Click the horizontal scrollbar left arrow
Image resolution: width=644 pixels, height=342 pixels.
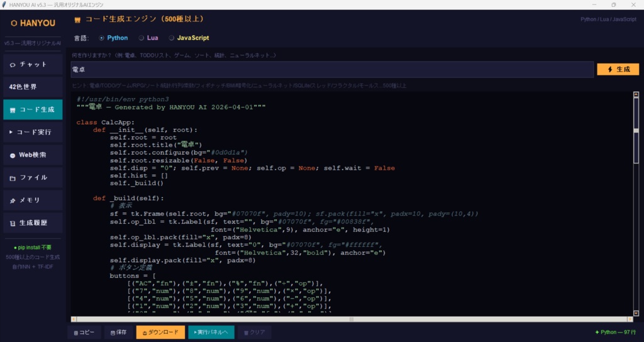click(x=74, y=319)
